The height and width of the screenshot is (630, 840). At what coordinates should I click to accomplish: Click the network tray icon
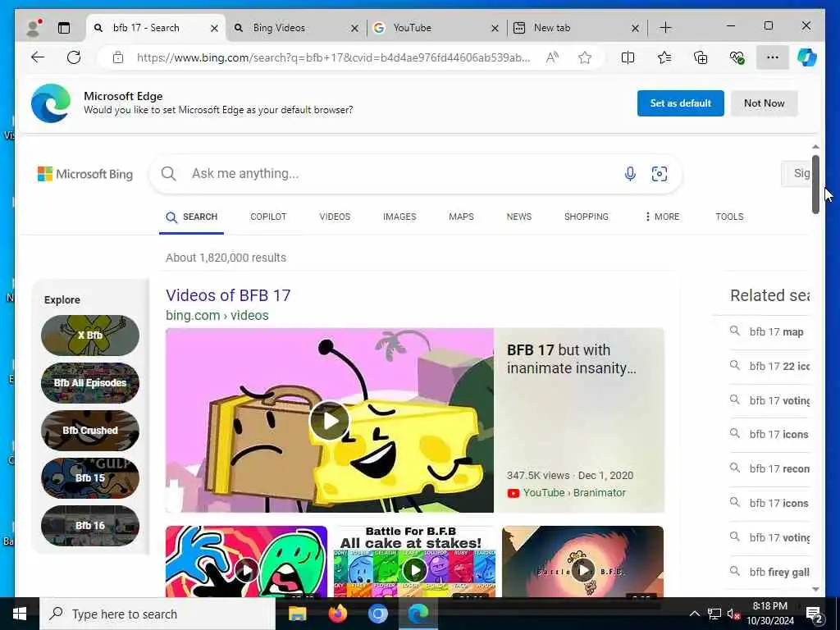tap(714, 614)
